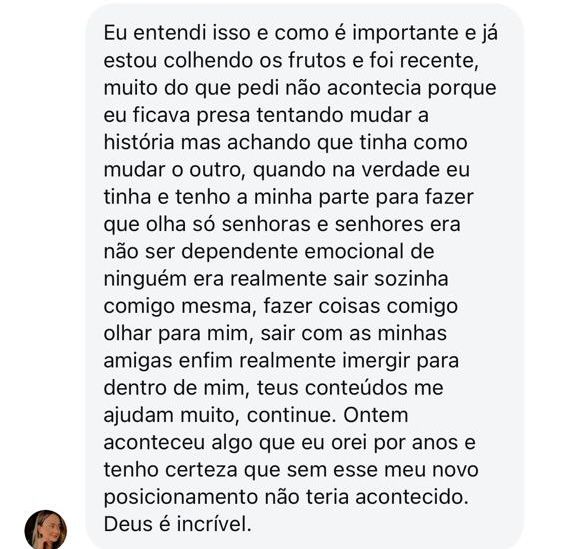This screenshot has height=549, width=570.
Task: Click the word 'história' in the message
Action: [139, 142]
